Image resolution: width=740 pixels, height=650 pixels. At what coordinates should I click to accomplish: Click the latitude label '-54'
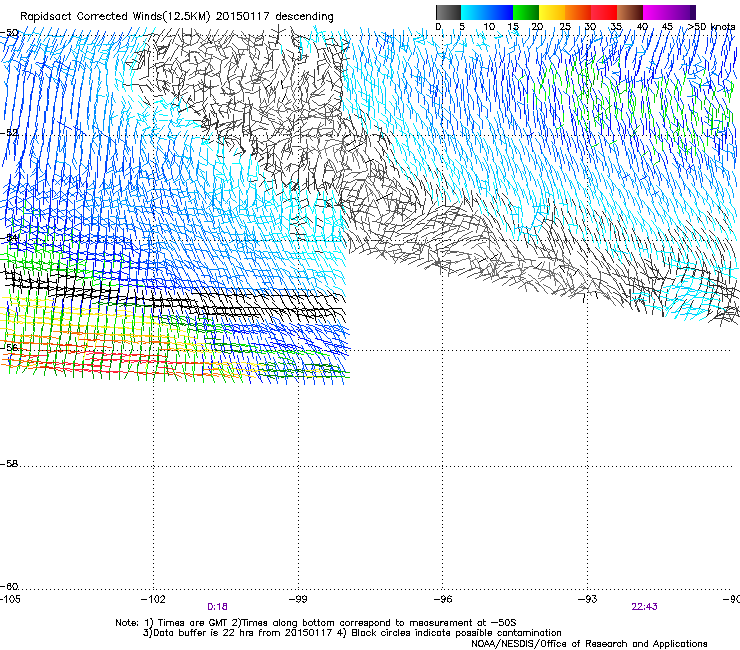tap(9, 237)
